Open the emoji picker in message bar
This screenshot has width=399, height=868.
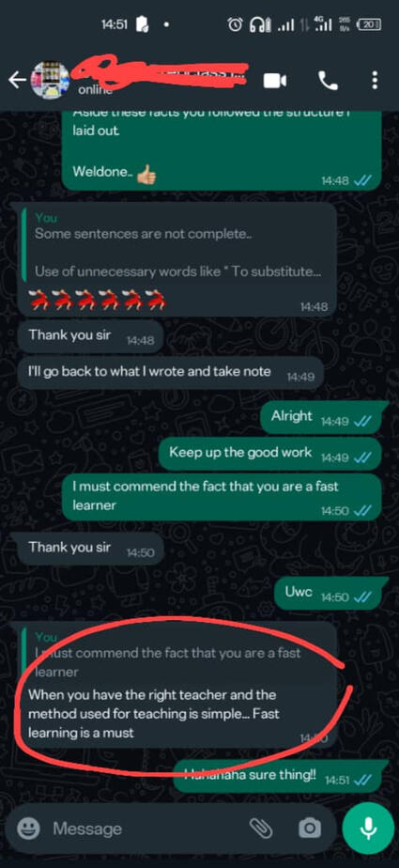[x=28, y=829]
